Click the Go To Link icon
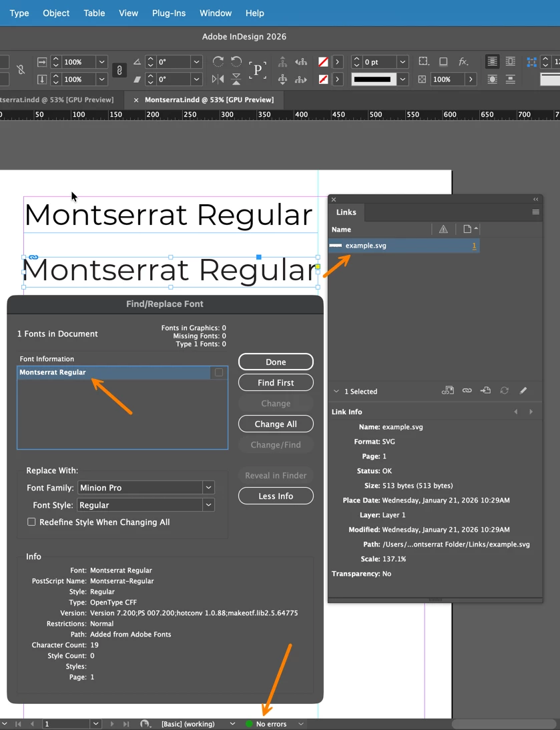560x730 pixels. [x=485, y=390]
